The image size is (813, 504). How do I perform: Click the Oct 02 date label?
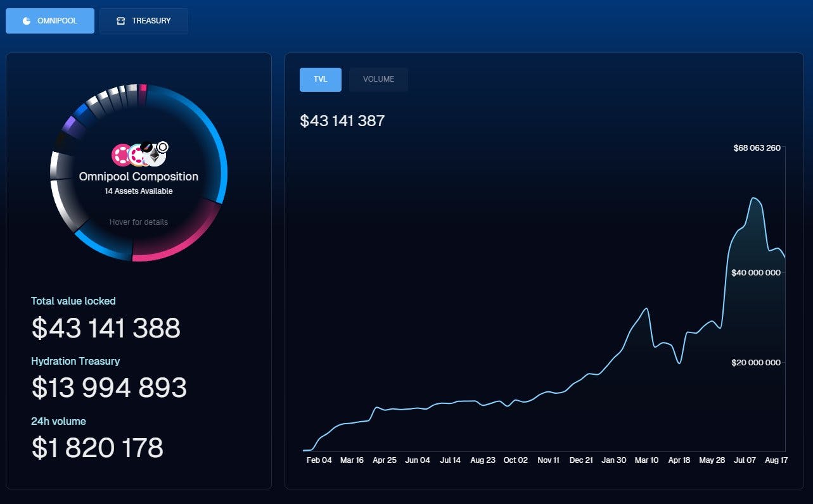[515, 460]
